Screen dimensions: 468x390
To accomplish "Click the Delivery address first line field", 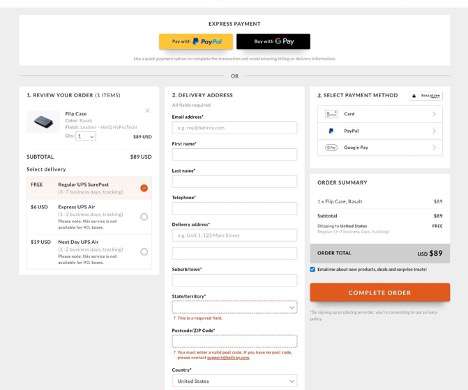I will pyautogui.click(x=234, y=235).
